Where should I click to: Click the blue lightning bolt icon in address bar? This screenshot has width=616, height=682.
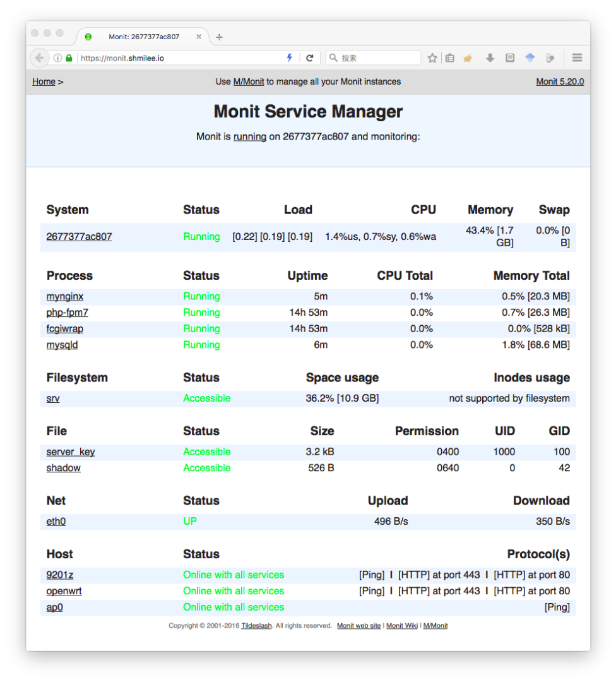coord(290,58)
